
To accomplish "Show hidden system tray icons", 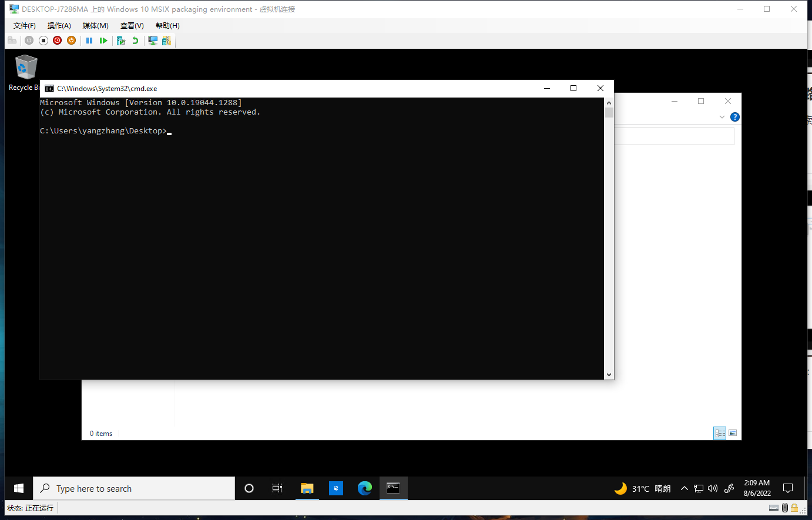I will (x=685, y=488).
